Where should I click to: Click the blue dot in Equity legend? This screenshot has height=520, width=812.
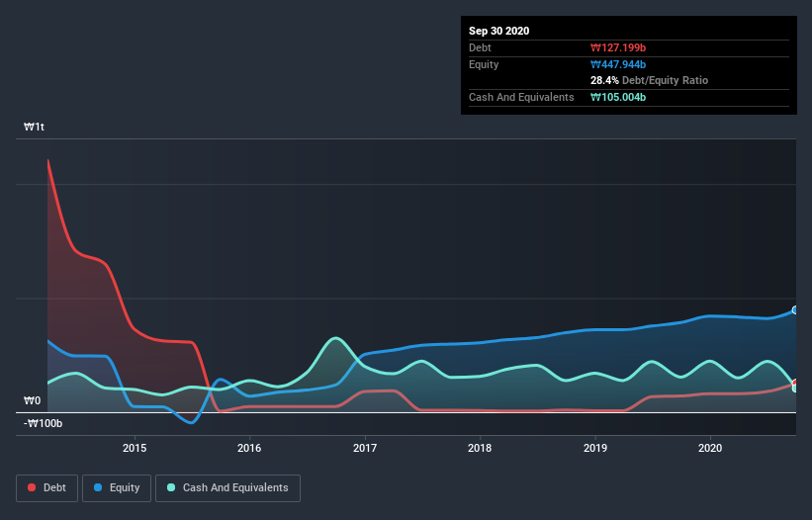(98, 487)
